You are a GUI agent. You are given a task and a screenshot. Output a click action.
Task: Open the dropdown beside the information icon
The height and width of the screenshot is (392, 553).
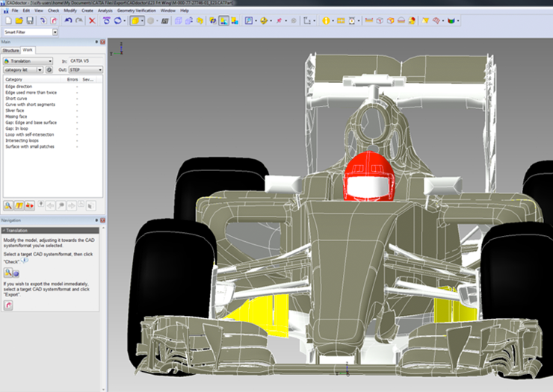[333, 21]
